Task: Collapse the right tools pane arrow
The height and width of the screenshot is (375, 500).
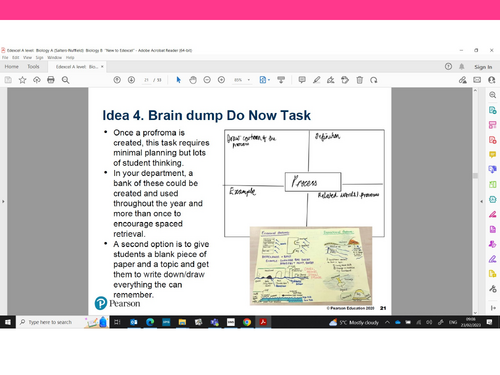Action: point(481,201)
